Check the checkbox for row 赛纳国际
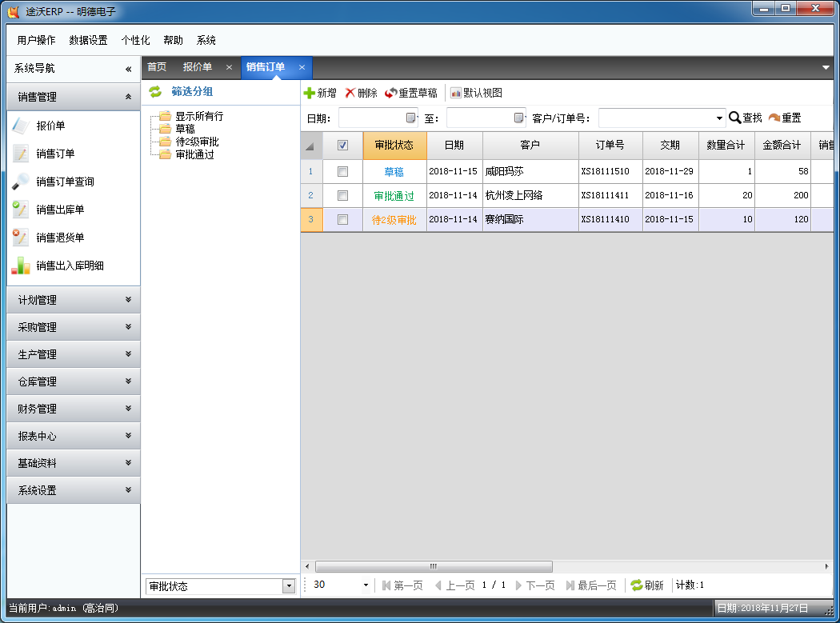The height and width of the screenshot is (623, 840). (342, 220)
